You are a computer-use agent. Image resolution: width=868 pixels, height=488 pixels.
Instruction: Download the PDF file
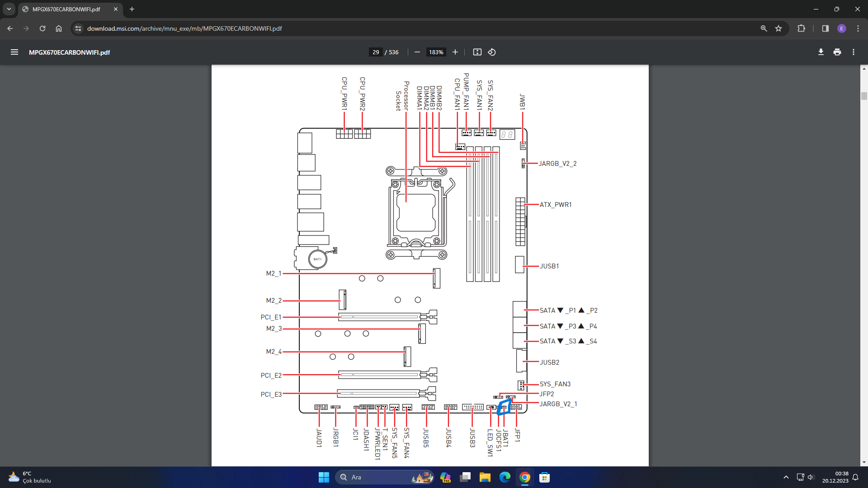tap(821, 52)
